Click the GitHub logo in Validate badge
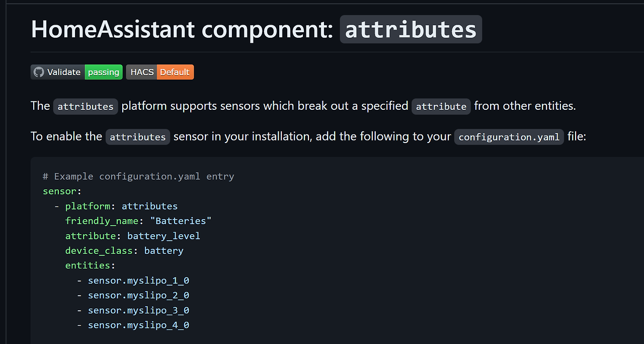Screen dimensions: 644x344 point(39,72)
